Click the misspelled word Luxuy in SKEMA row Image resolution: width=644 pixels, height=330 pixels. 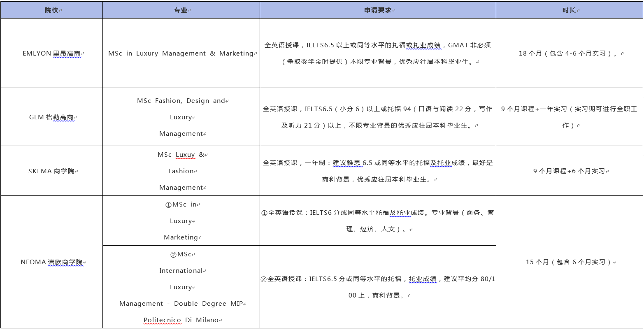click(x=185, y=155)
